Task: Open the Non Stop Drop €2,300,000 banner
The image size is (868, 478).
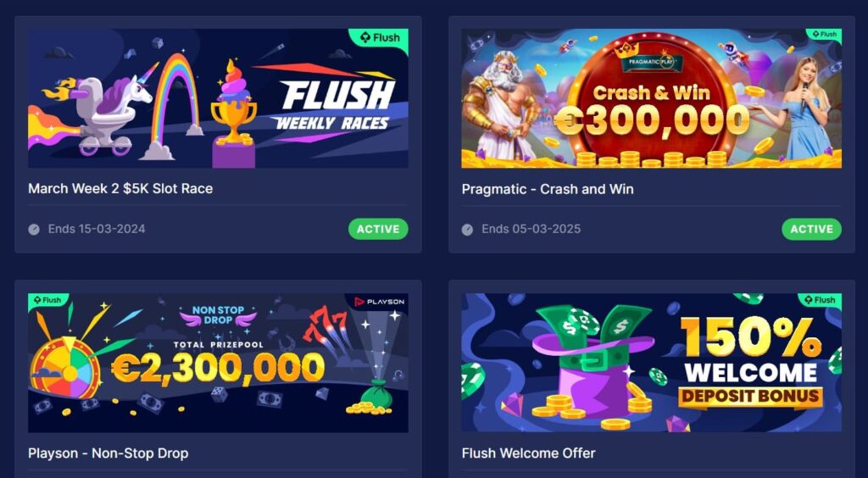Action: (x=218, y=363)
